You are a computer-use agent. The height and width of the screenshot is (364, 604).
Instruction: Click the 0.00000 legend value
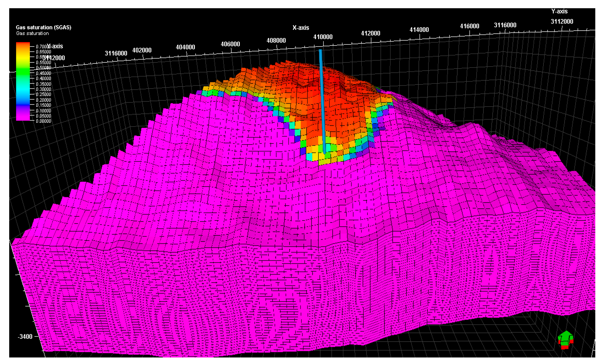click(x=43, y=121)
